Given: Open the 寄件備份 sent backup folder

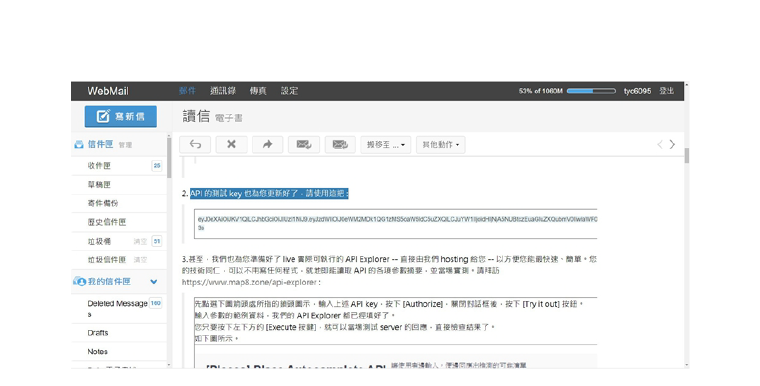Looking at the screenshot, I should 103,203.
